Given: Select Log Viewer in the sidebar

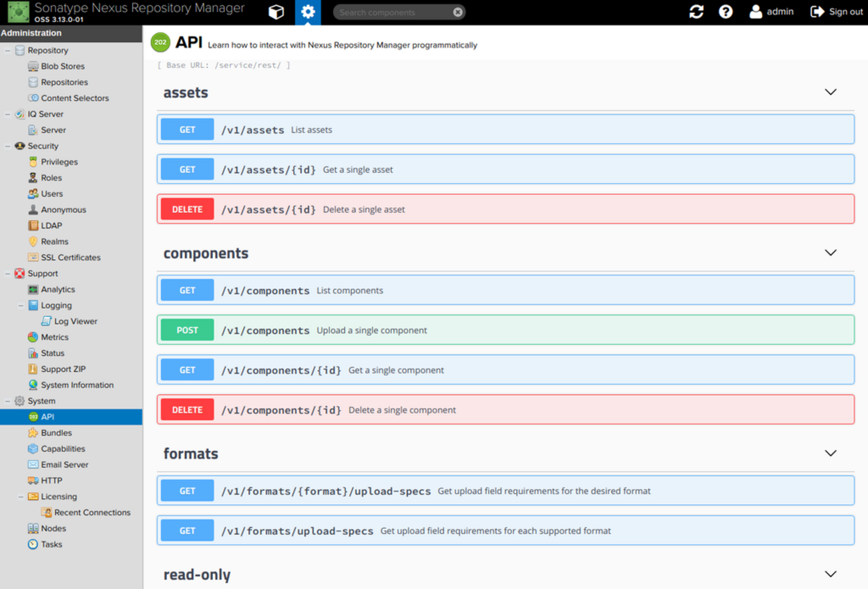Looking at the screenshot, I should pos(75,321).
